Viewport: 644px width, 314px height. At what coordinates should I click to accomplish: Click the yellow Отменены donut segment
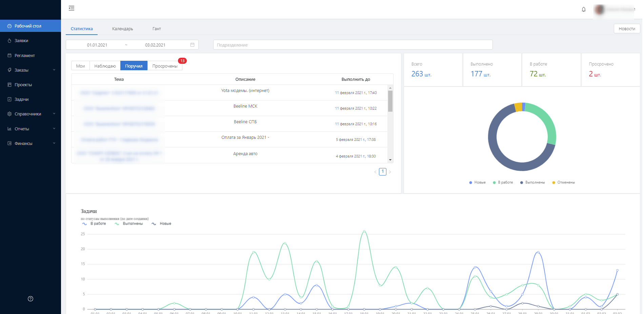click(518, 107)
